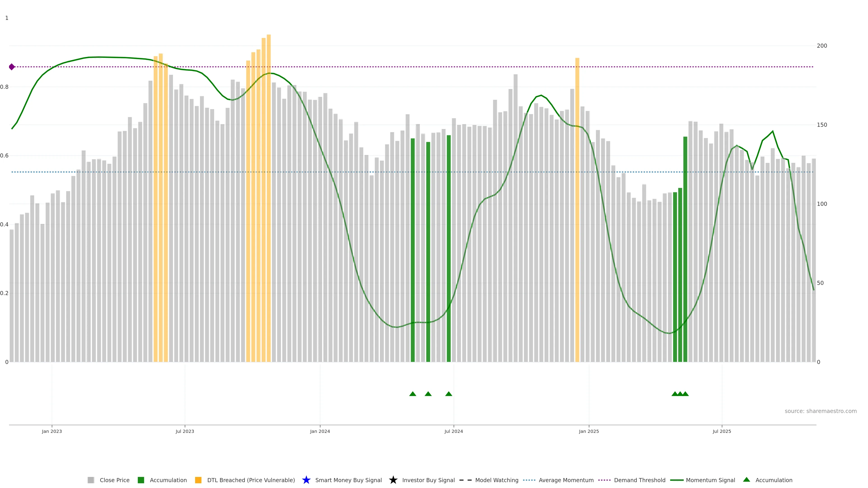Toggle the Momentum Signal legend entry
This screenshot has width=868, height=488.
coord(710,480)
